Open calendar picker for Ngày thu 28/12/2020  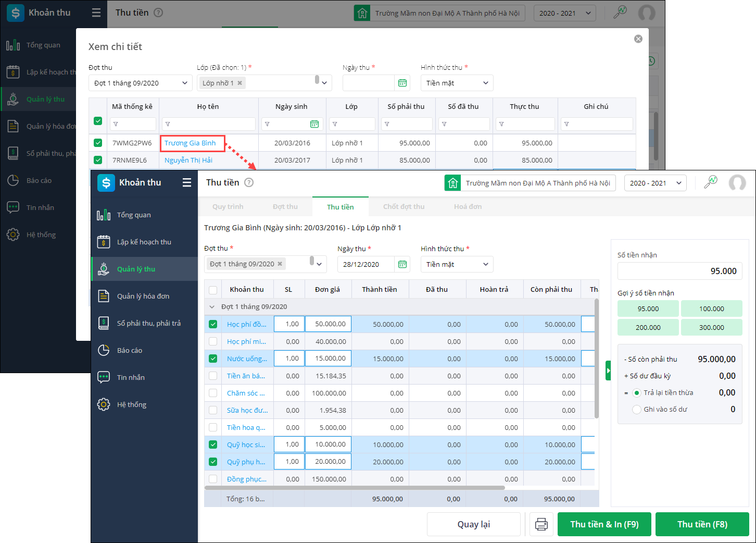402,264
